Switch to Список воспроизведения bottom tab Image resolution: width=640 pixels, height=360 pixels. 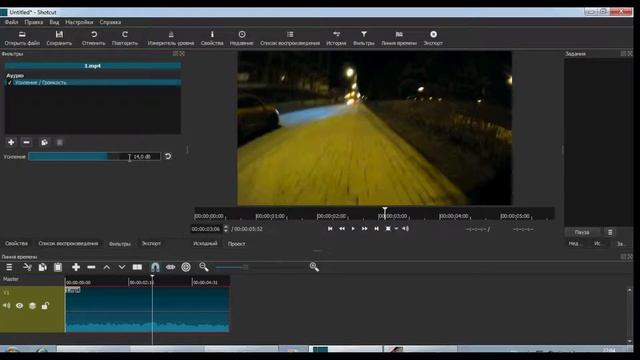[68, 243]
